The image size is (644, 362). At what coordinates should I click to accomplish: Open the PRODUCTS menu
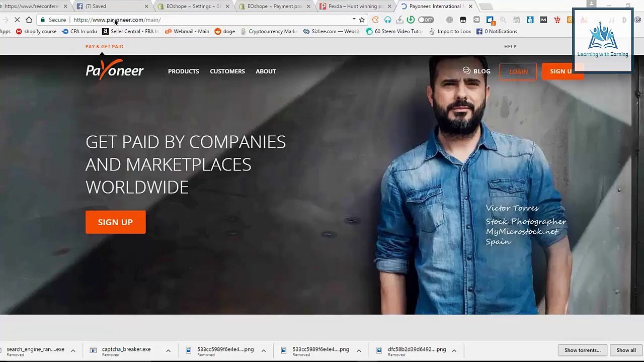coord(184,71)
